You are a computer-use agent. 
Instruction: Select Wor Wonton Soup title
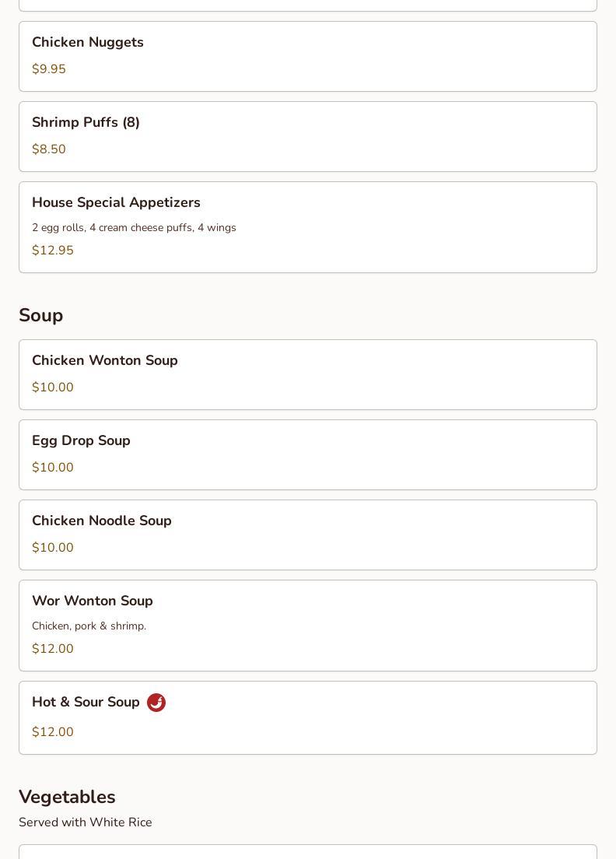93,601
